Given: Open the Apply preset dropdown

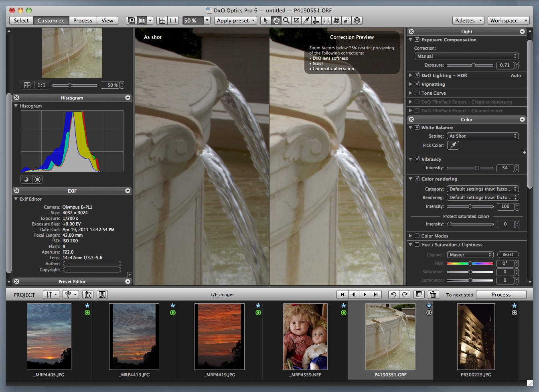Looking at the screenshot, I should pos(236,20).
